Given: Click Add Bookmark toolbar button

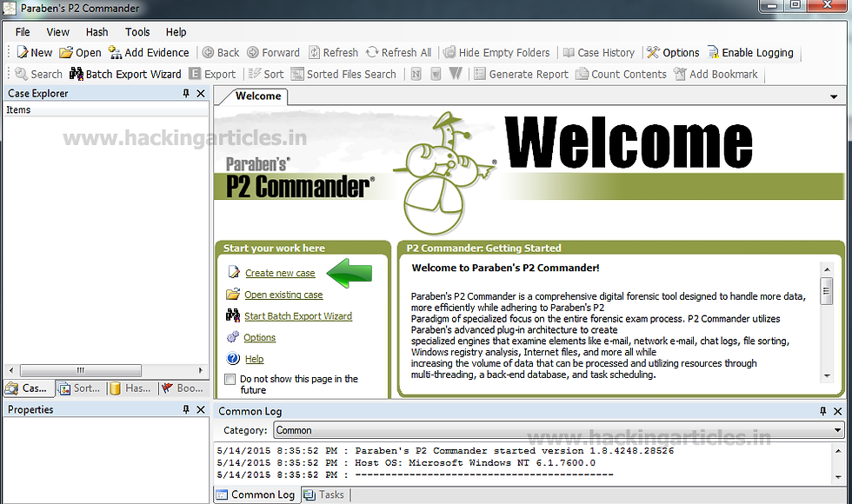Looking at the screenshot, I should click(716, 75).
